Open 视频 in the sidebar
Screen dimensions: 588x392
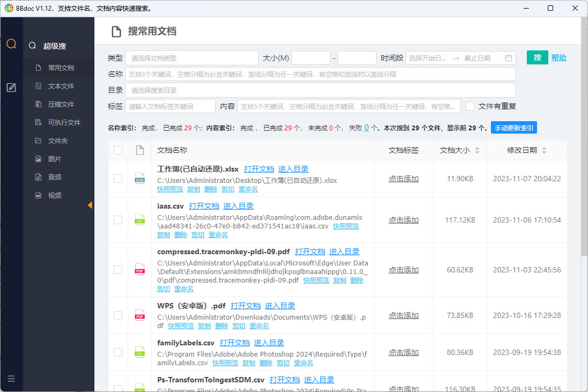[x=58, y=195]
